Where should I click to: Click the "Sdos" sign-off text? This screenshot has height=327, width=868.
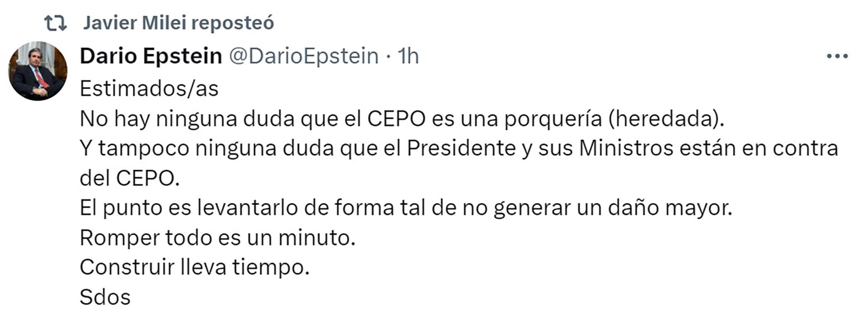[x=105, y=297]
